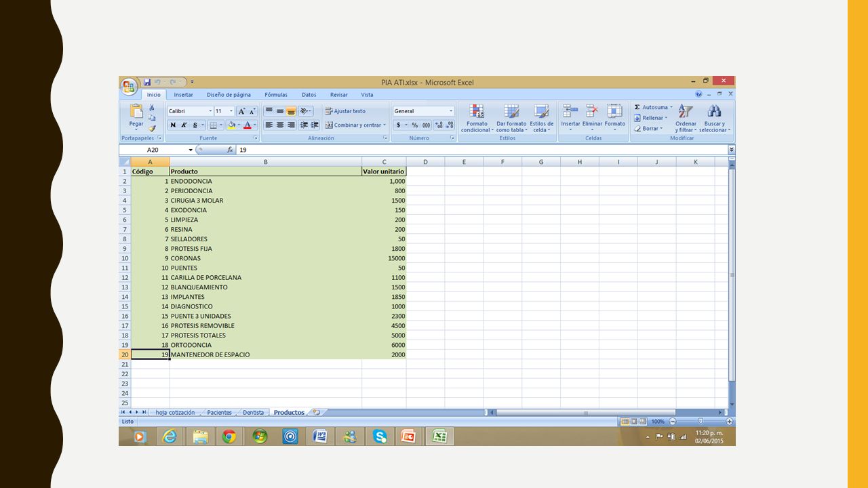Toggle italic K formatting
Image resolution: width=868 pixels, height=488 pixels.
pyautogui.click(x=184, y=125)
